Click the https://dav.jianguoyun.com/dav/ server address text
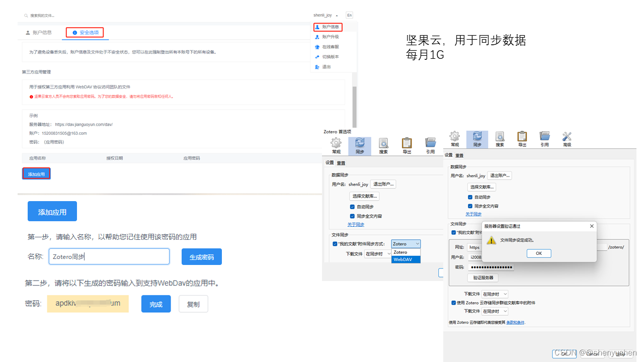This screenshot has height=362, width=644. pyautogui.click(x=84, y=124)
